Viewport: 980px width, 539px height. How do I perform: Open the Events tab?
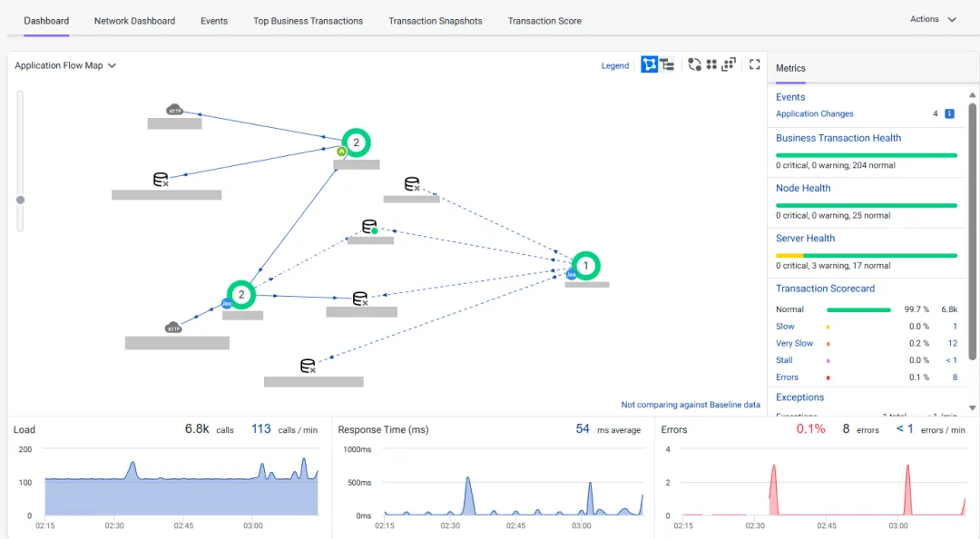pyautogui.click(x=214, y=21)
